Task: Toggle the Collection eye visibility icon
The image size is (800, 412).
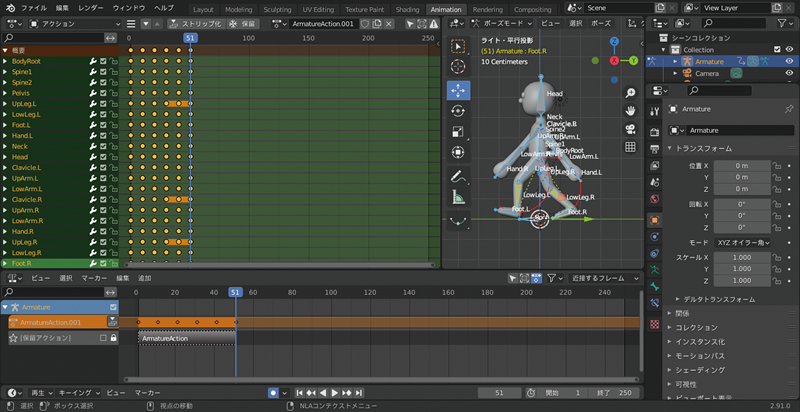Action: pos(789,49)
